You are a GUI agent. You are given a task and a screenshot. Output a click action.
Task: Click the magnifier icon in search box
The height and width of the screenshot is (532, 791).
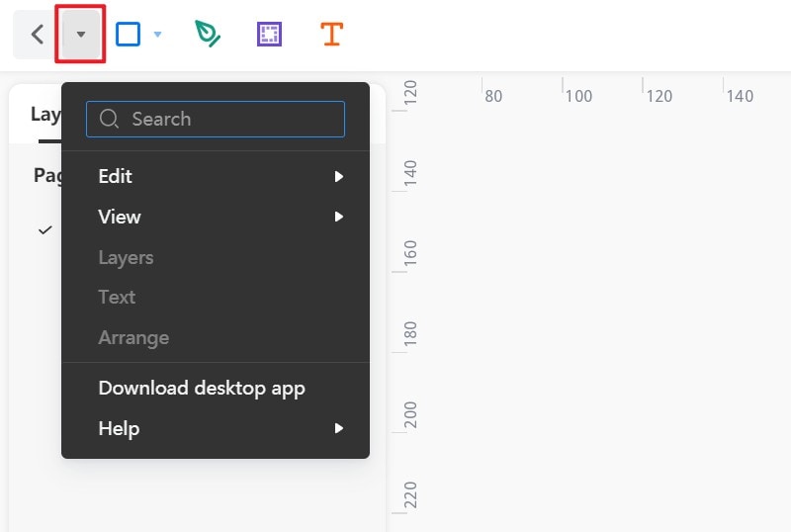(109, 119)
